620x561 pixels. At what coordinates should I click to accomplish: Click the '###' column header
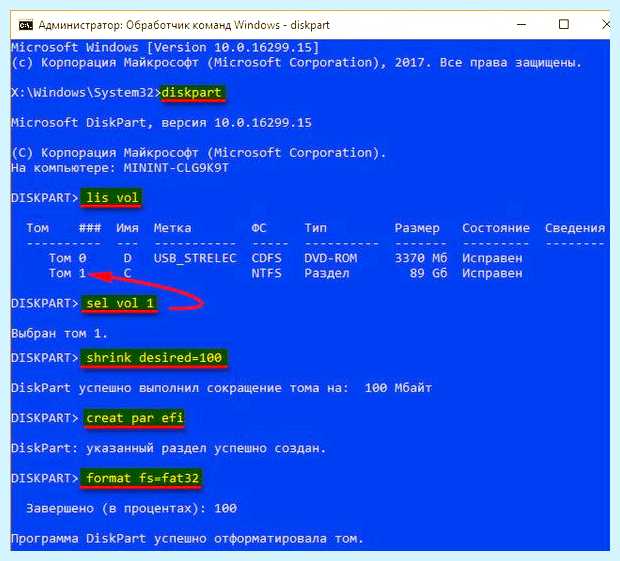click(90, 228)
